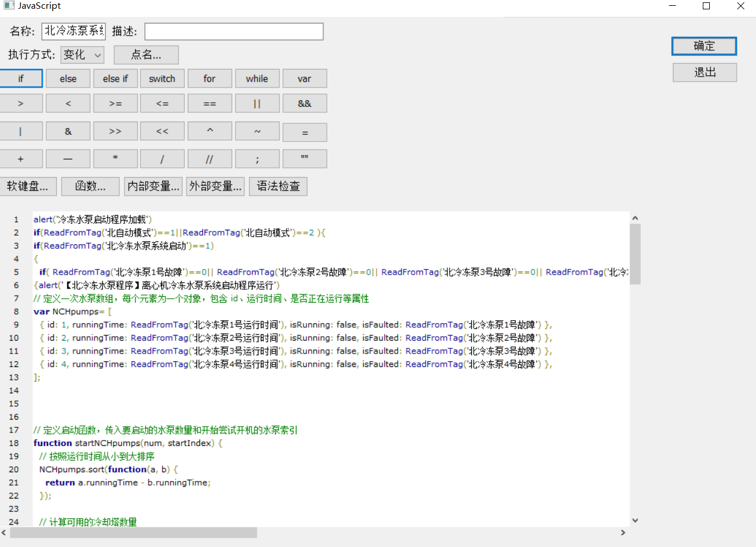Open the 执行方式 dropdown

click(x=82, y=55)
